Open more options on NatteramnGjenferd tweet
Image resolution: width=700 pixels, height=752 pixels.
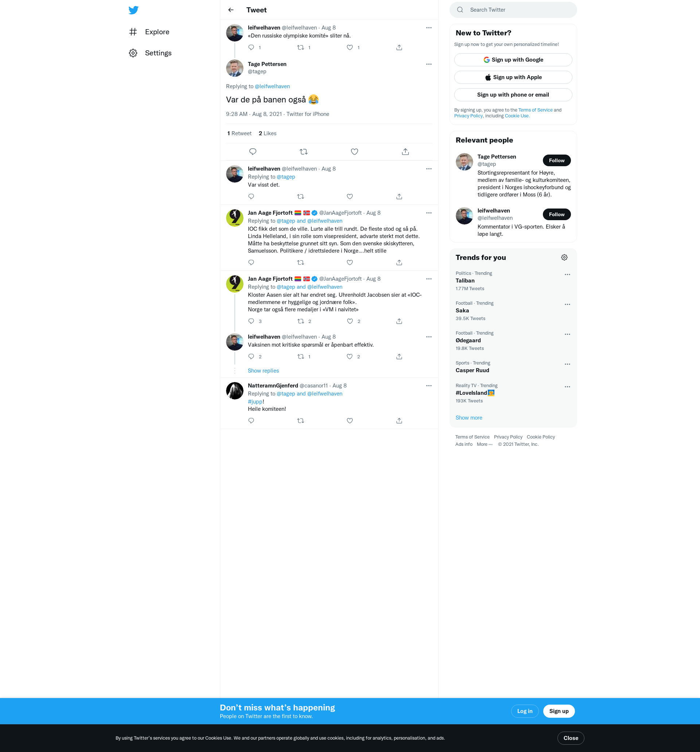coord(429,386)
